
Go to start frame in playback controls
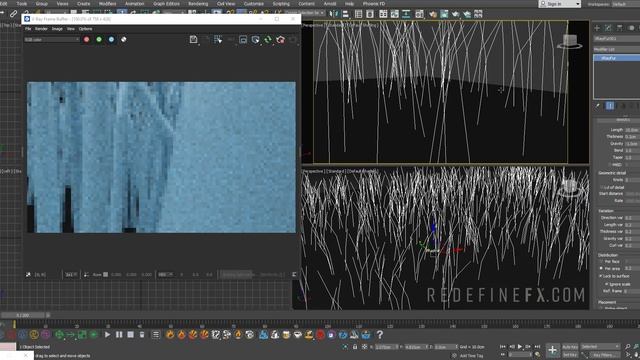pos(503,347)
